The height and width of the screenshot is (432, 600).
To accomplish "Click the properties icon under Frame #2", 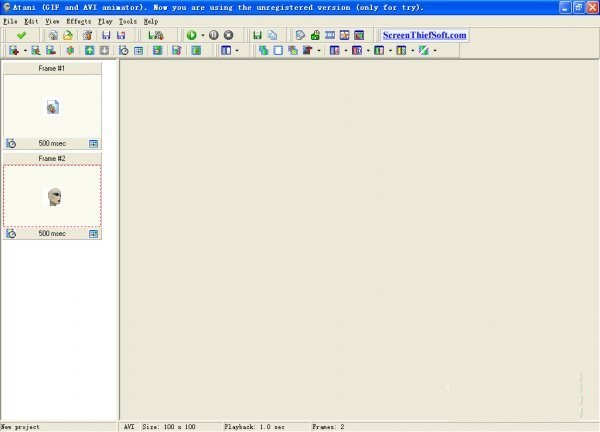I will click(x=93, y=233).
